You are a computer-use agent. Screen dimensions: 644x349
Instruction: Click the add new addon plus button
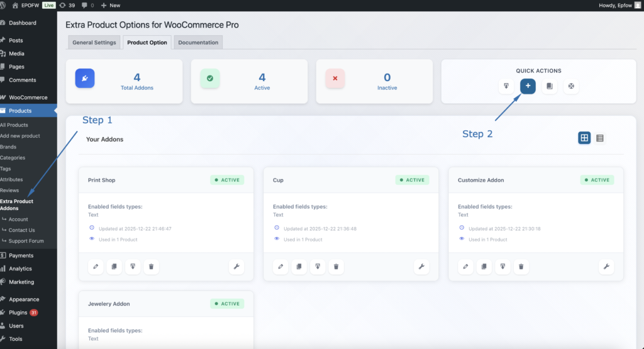(528, 86)
